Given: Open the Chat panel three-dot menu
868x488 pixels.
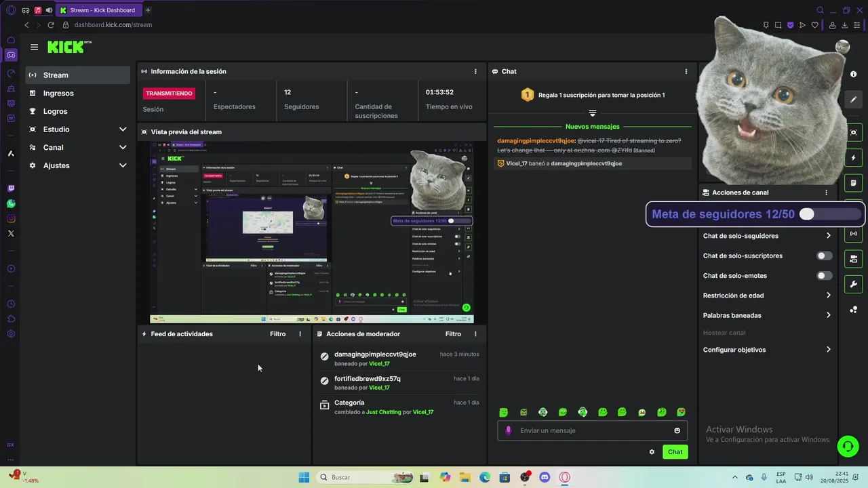Looking at the screenshot, I should pyautogui.click(x=686, y=71).
